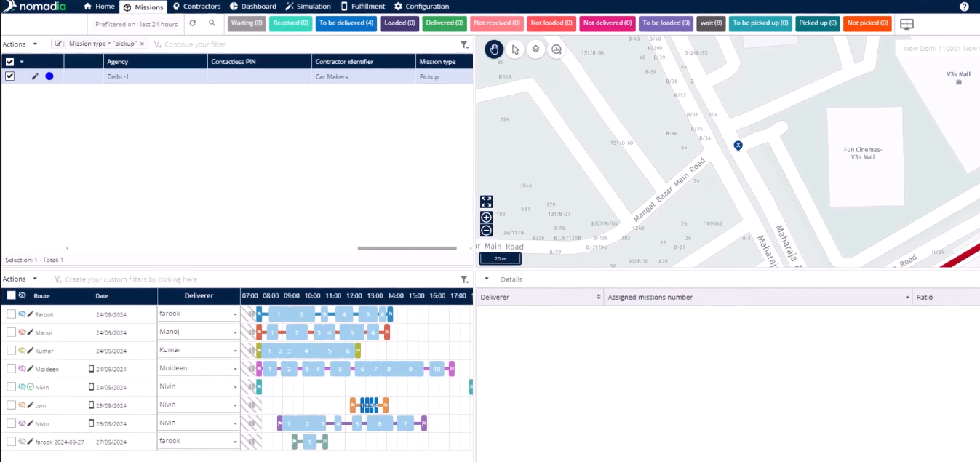Image resolution: width=980 pixels, height=462 pixels.
Task: Expand the map to fullscreen
Action: coord(486,202)
